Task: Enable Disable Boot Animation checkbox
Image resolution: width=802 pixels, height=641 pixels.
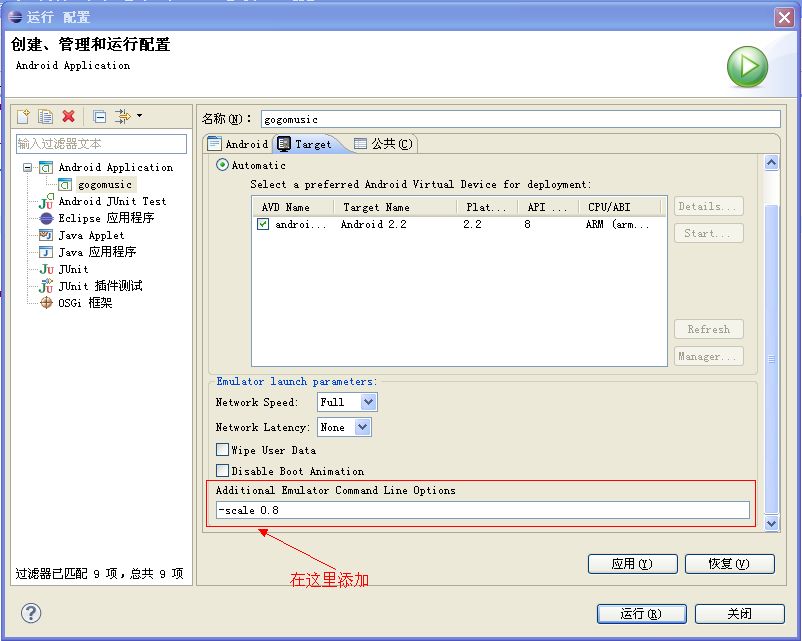Action: click(x=222, y=471)
